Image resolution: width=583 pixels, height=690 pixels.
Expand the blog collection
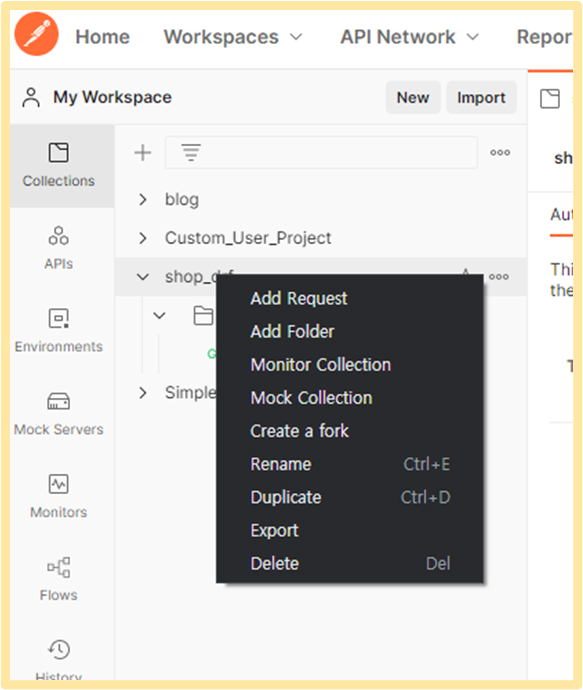(x=143, y=199)
